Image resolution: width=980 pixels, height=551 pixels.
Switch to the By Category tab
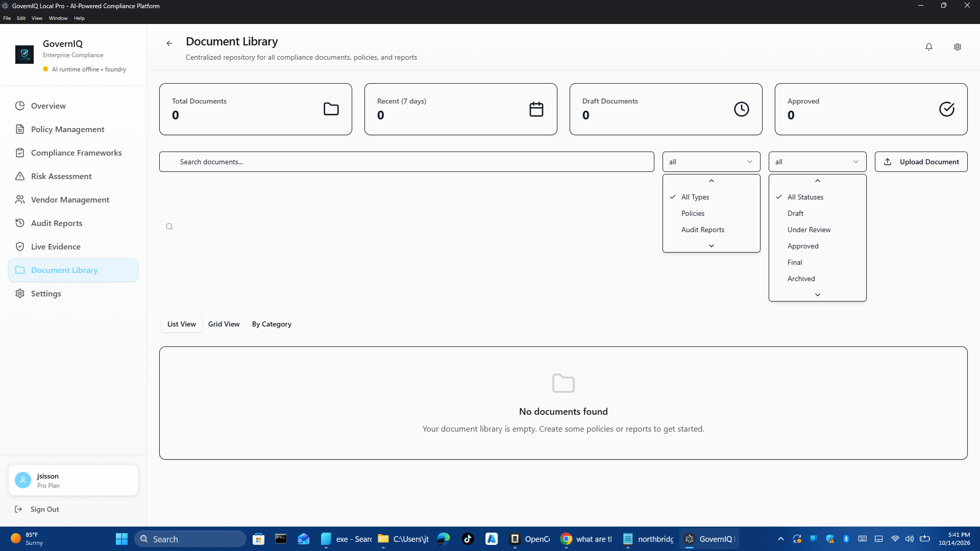272,324
